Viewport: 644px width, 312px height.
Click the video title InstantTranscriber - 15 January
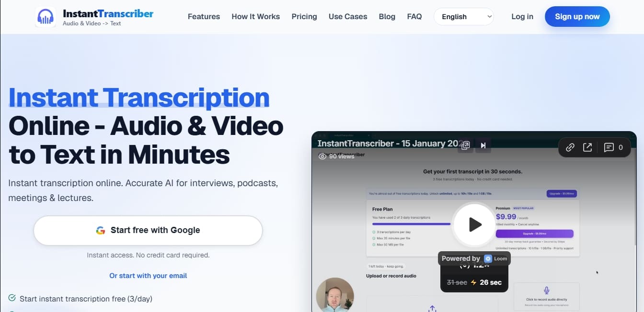tap(393, 143)
